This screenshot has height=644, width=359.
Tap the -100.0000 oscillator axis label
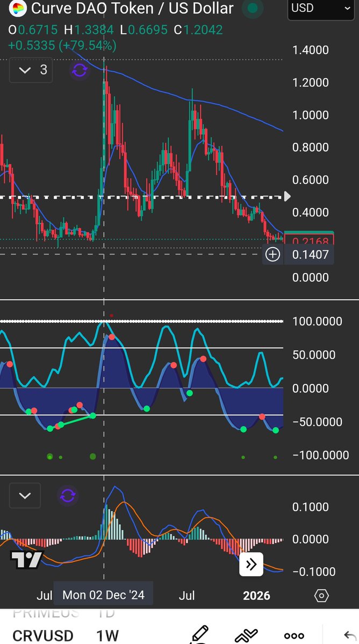pyautogui.click(x=320, y=455)
